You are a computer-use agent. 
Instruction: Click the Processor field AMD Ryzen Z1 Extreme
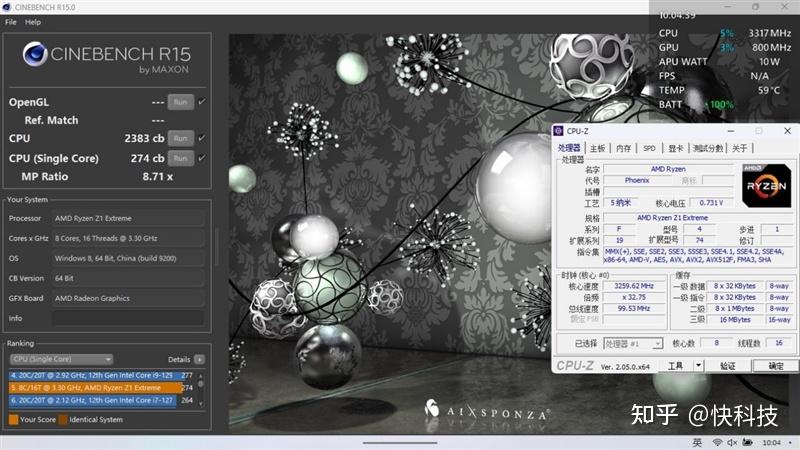click(x=128, y=218)
